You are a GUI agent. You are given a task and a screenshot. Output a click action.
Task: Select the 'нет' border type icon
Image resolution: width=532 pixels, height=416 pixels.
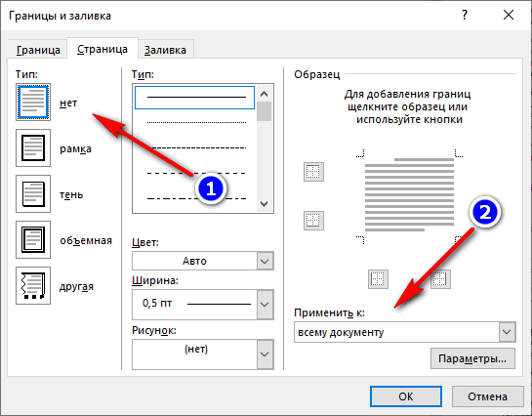click(33, 102)
